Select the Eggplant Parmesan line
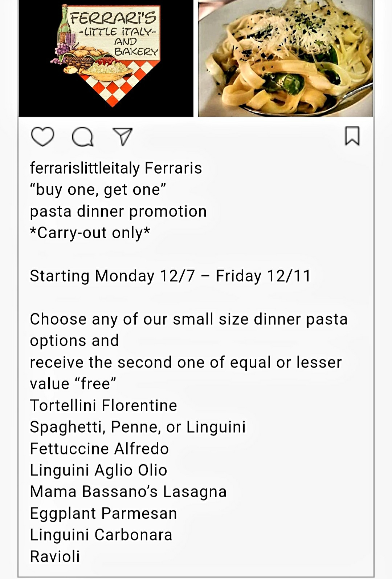The image size is (392, 579). [103, 513]
